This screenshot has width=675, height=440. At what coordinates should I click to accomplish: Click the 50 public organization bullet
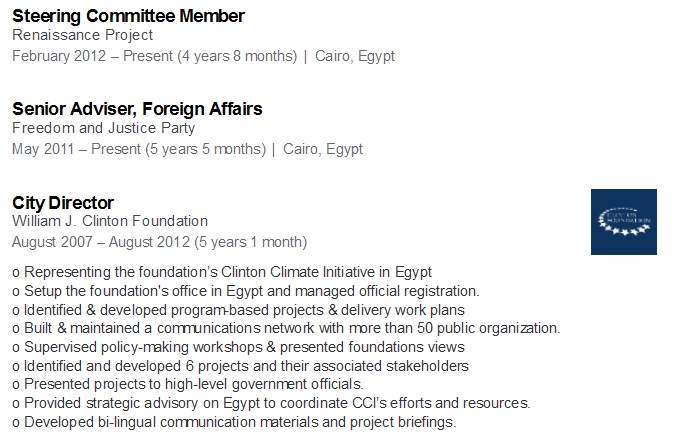[286, 328]
